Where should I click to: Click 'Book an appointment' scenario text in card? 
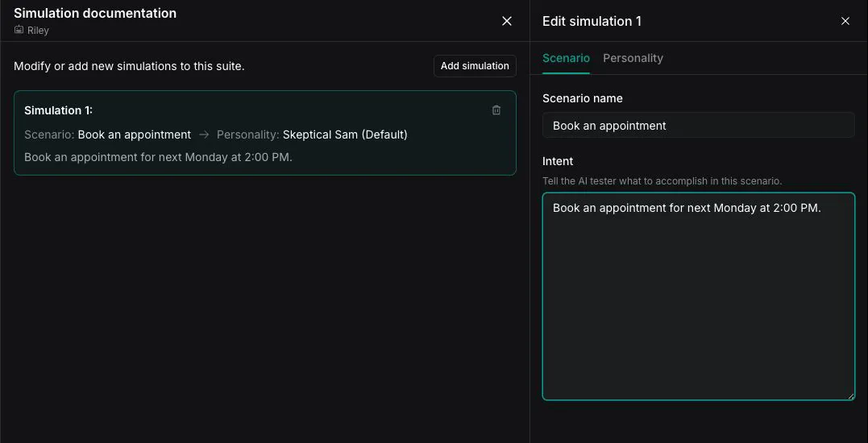tap(135, 135)
